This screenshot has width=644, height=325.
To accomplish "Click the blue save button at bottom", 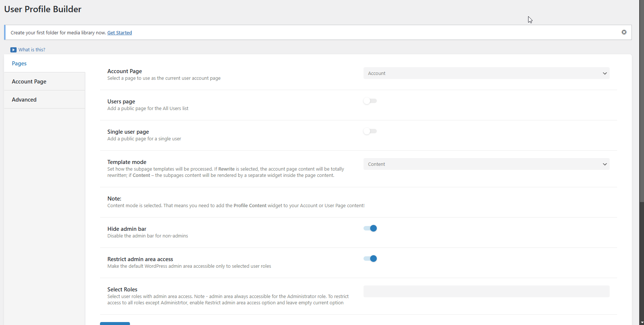I will [115, 324].
